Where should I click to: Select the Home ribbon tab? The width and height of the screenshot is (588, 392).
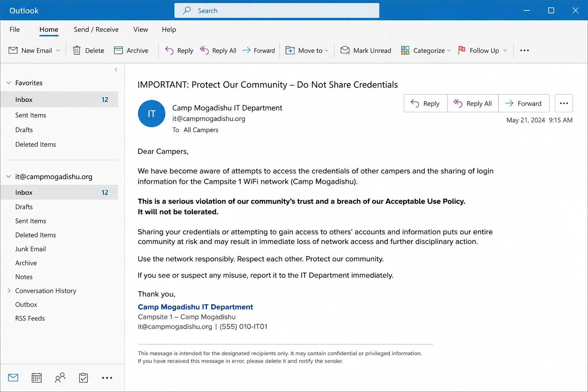point(49,29)
